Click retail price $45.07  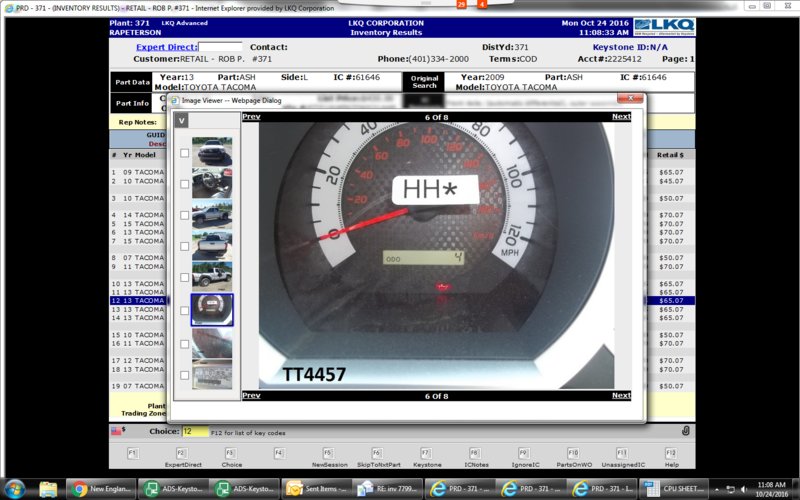click(x=671, y=181)
